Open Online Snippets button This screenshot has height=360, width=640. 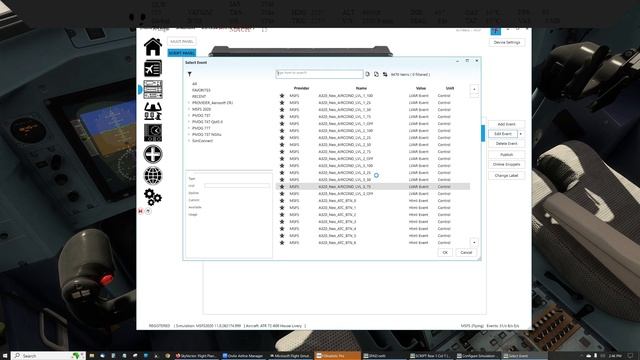coord(506,164)
